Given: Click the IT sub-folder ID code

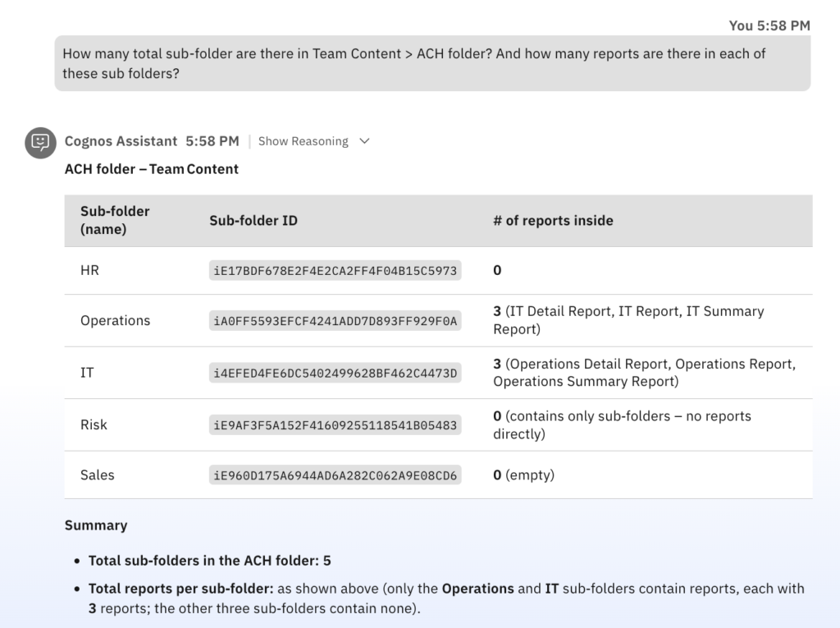Looking at the screenshot, I should pos(335,374).
